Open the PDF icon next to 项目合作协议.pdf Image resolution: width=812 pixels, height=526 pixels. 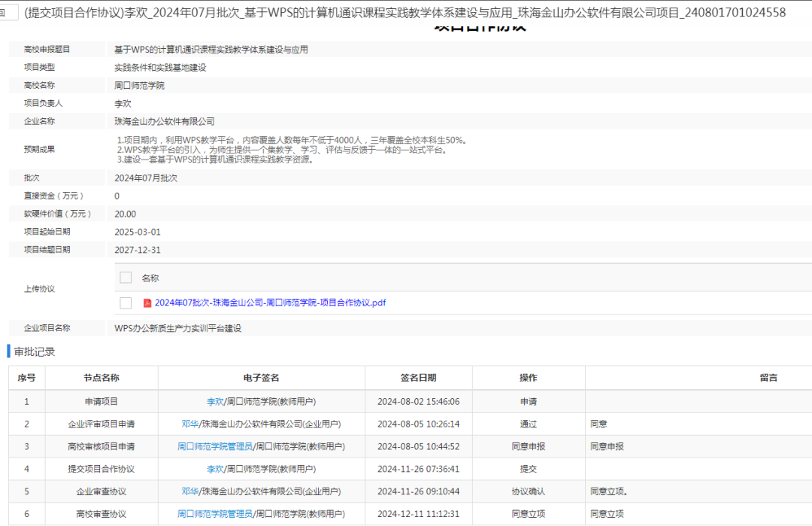click(x=147, y=303)
